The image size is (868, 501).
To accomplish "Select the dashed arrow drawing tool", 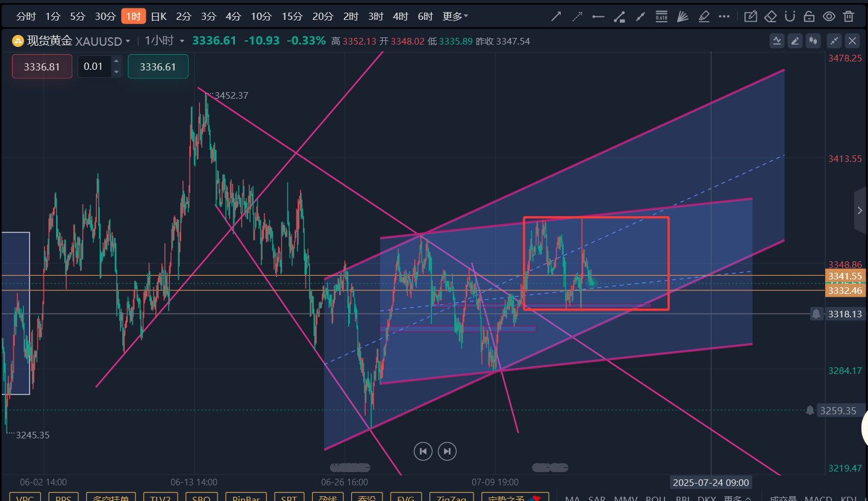I will coord(577,16).
